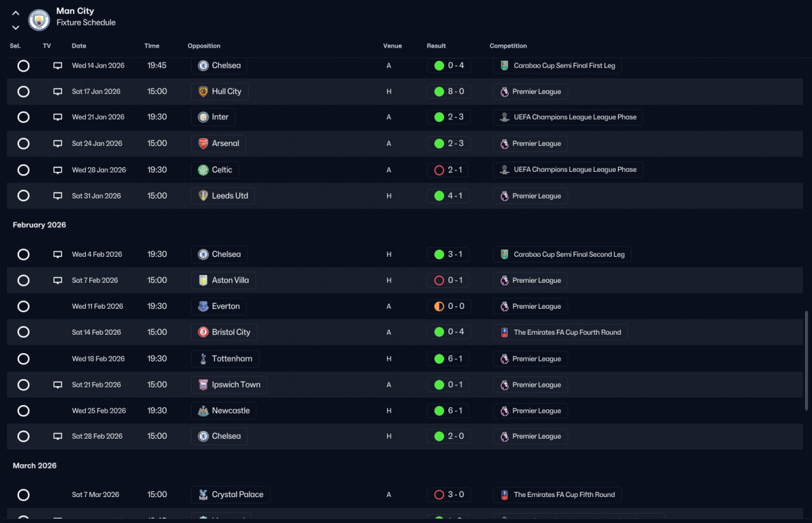
Task: Open the Celtic 2 - 1 loss result
Action: pyautogui.click(x=449, y=170)
